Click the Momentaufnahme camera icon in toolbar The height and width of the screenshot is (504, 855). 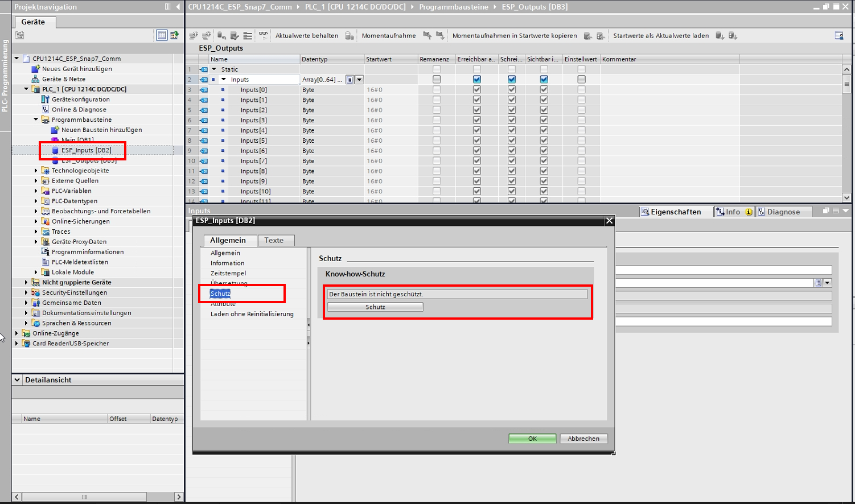click(x=350, y=36)
